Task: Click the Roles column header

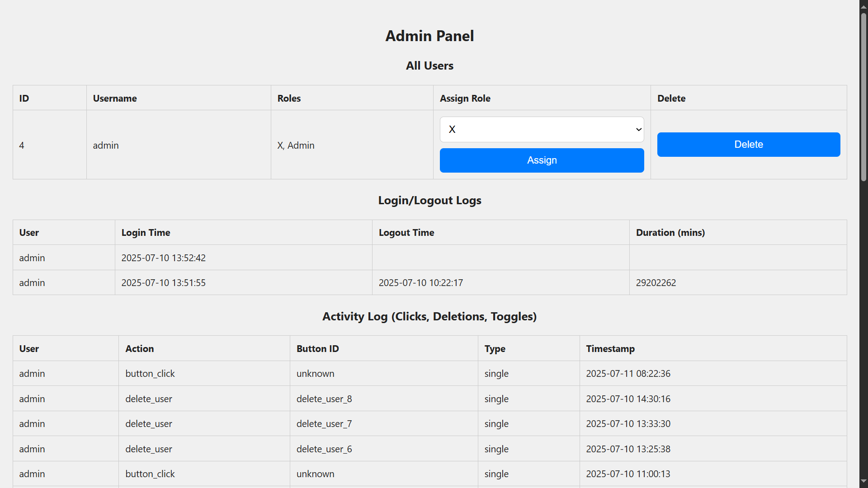Action: 289,99
